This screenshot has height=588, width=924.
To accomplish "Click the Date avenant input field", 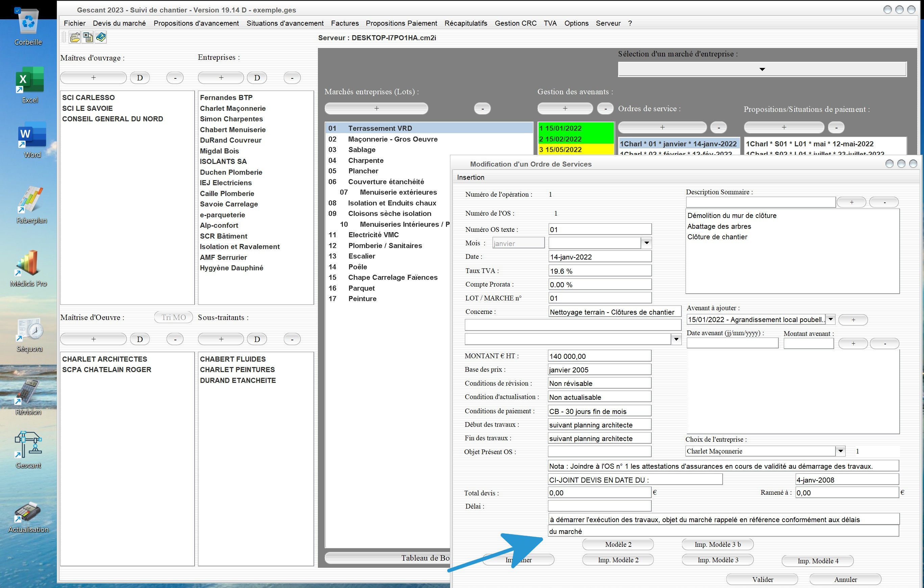I will pos(732,343).
